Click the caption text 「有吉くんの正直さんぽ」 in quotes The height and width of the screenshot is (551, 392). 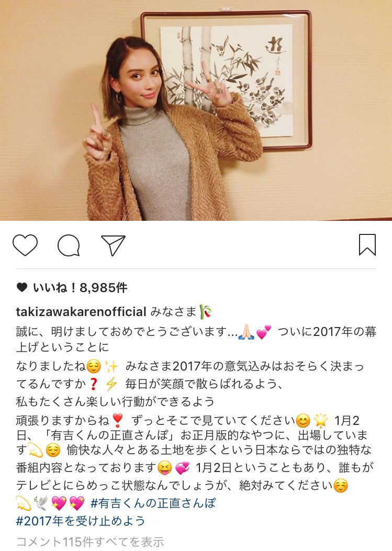110,435
